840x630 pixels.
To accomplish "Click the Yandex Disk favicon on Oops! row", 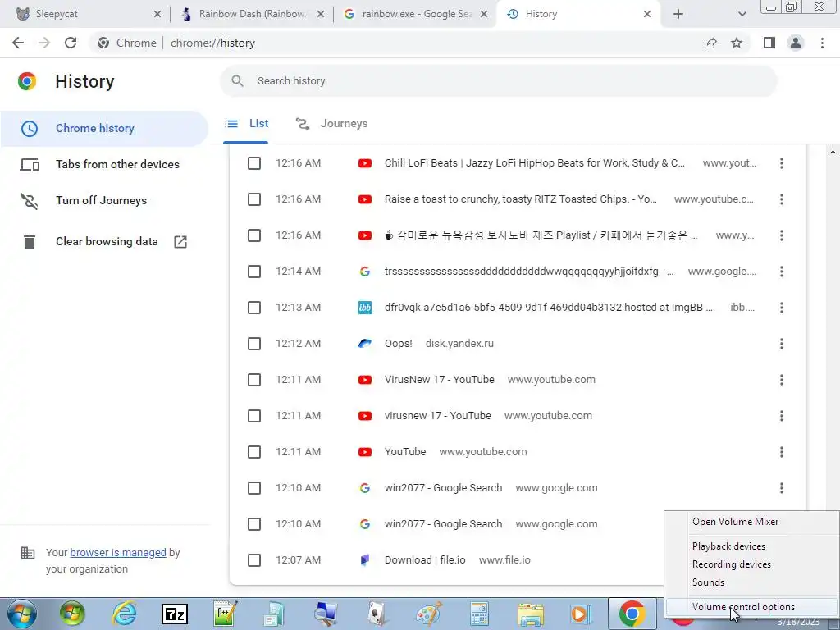I will coord(365,344).
